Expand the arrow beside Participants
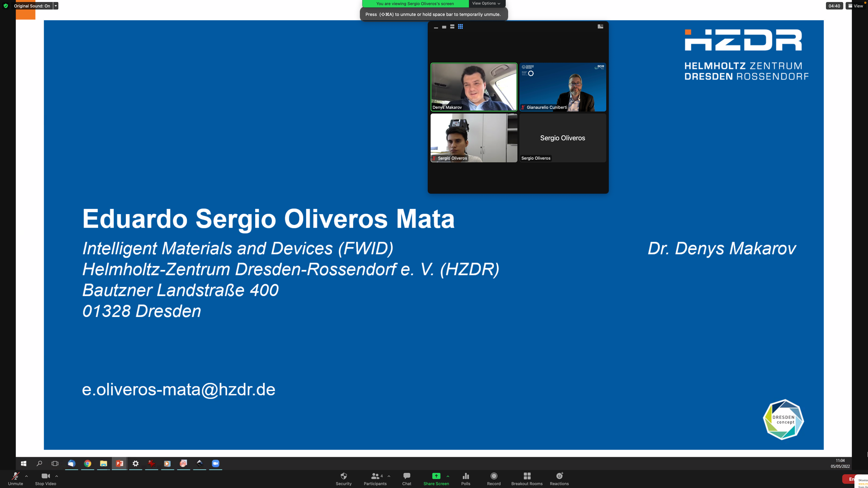This screenshot has width=868, height=488. coord(389,476)
